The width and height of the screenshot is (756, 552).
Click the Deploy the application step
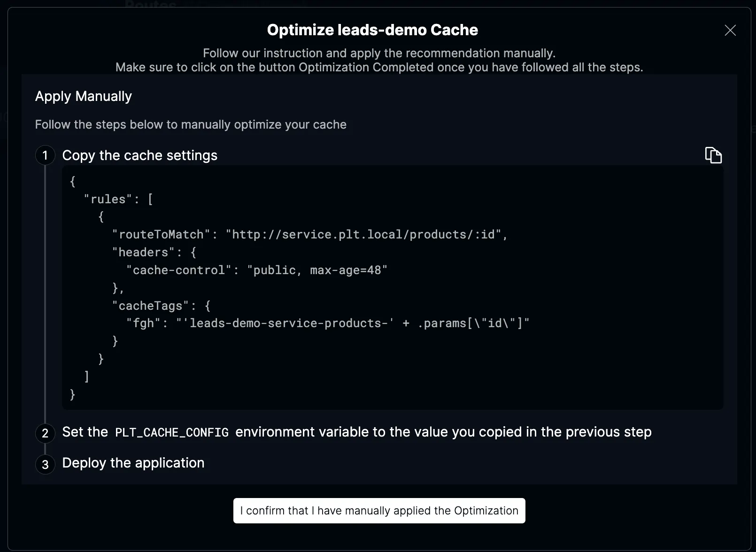(133, 463)
